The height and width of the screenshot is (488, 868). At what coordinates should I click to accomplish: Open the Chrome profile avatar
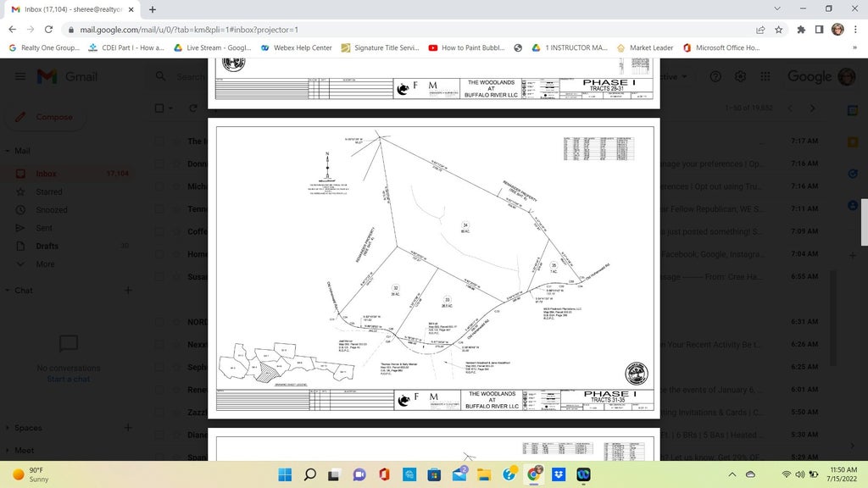click(837, 30)
